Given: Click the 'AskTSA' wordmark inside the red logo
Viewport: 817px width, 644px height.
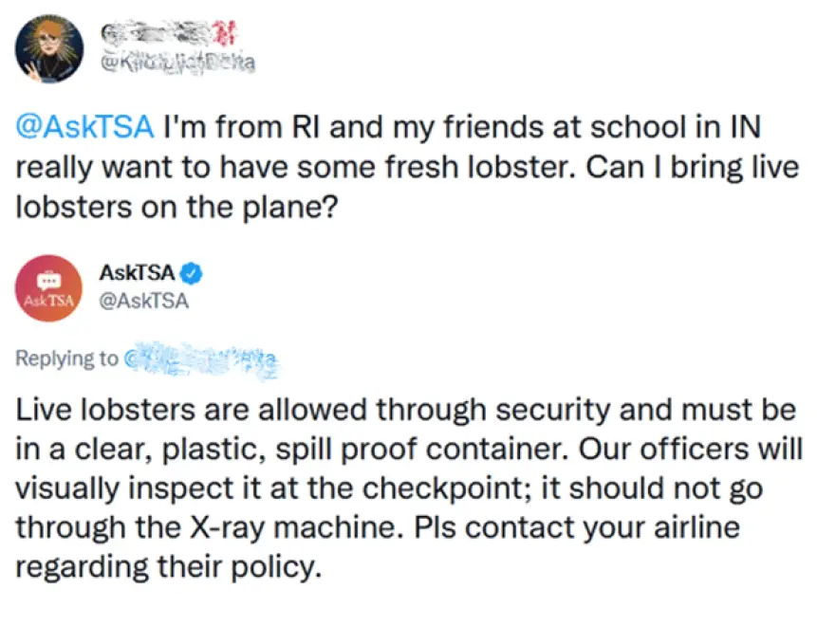Looking at the screenshot, I should point(48,301).
